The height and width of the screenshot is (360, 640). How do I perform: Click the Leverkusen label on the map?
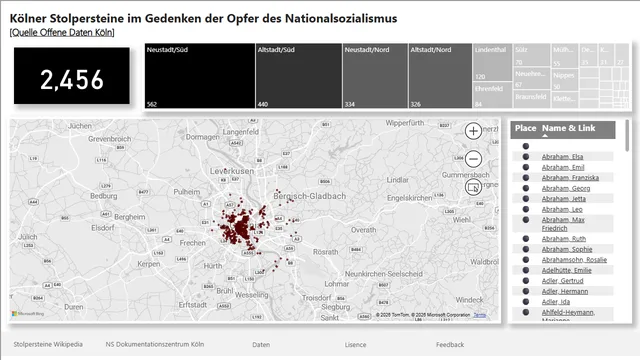(232, 171)
